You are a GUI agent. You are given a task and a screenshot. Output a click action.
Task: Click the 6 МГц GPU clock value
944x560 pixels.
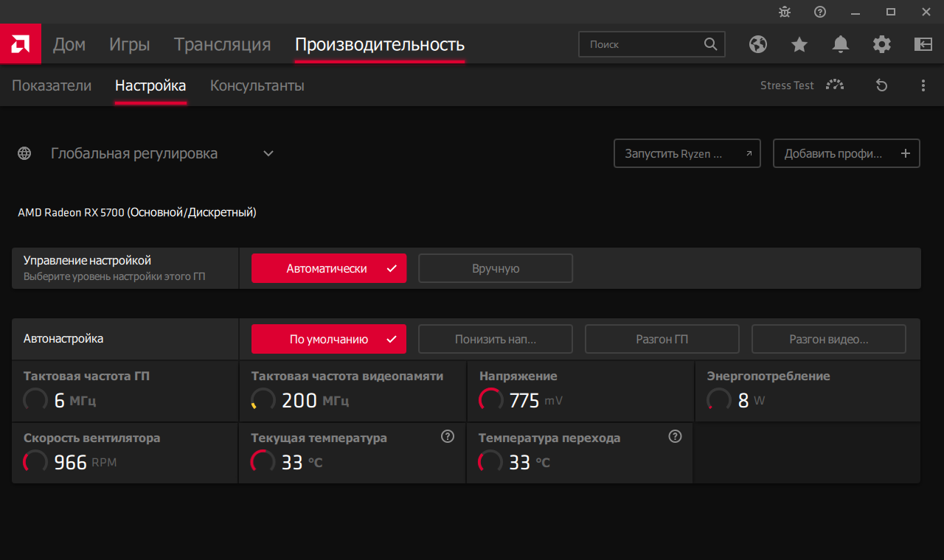(x=75, y=400)
